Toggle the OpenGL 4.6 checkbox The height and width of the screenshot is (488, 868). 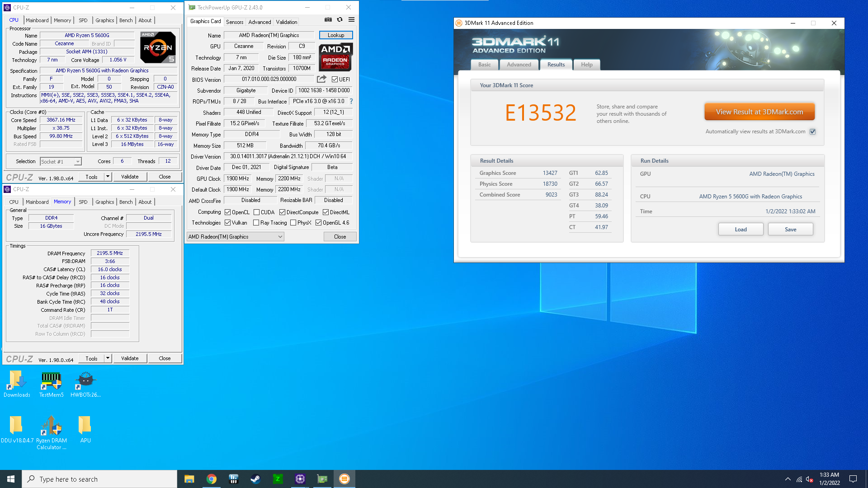coord(318,223)
